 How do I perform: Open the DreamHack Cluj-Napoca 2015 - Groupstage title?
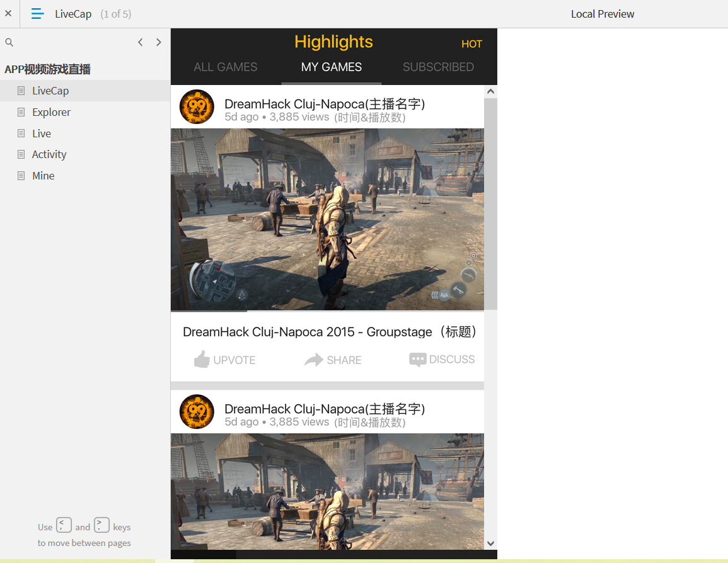click(330, 332)
